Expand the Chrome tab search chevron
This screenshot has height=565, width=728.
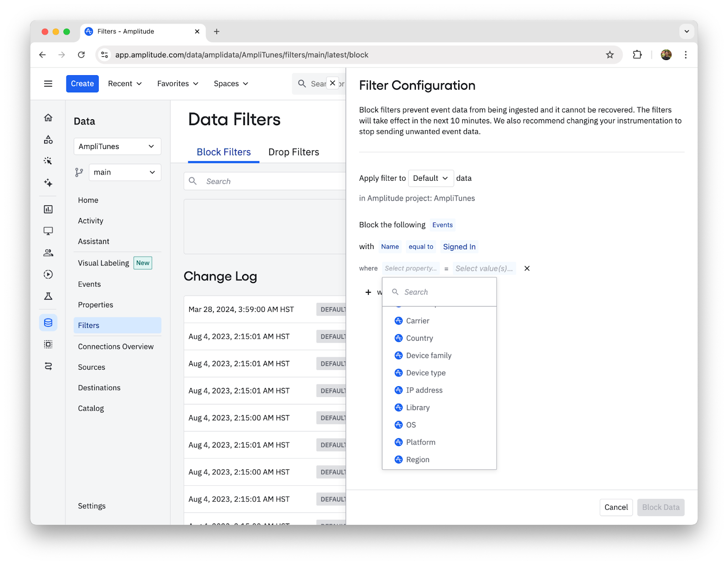click(x=687, y=31)
